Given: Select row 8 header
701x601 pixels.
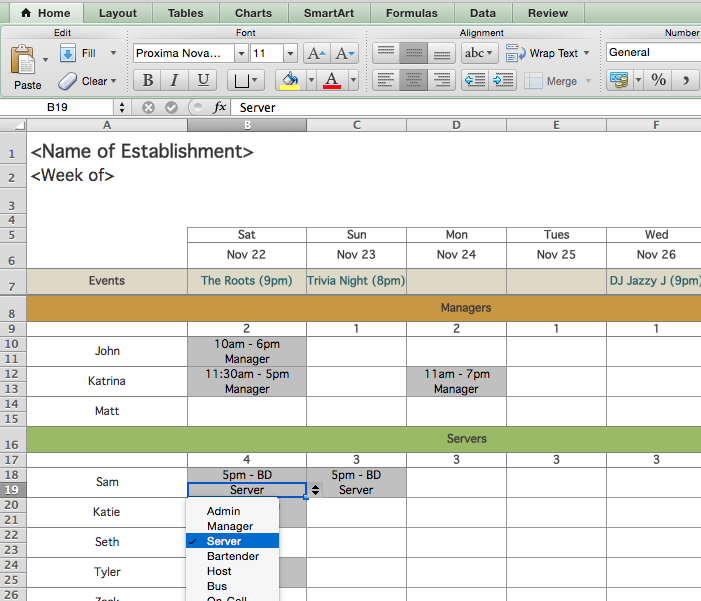Looking at the screenshot, I should [13, 309].
